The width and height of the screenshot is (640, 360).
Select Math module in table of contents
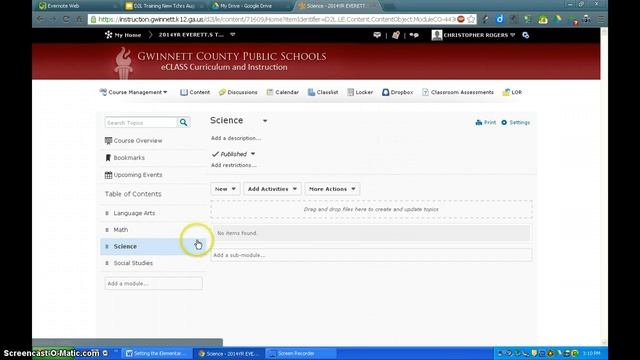(121, 230)
